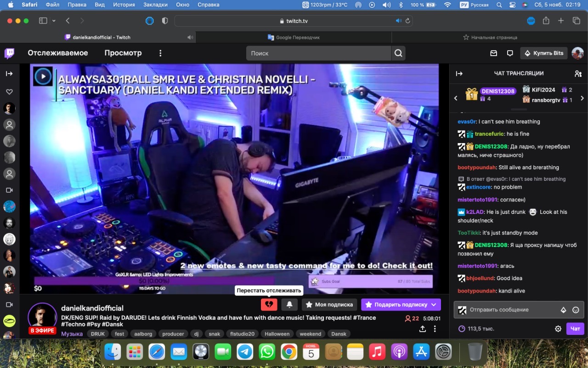
Task: Go to Отслеживаемое in Twitch navigation
Action: pyautogui.click(x=58, y=53)
